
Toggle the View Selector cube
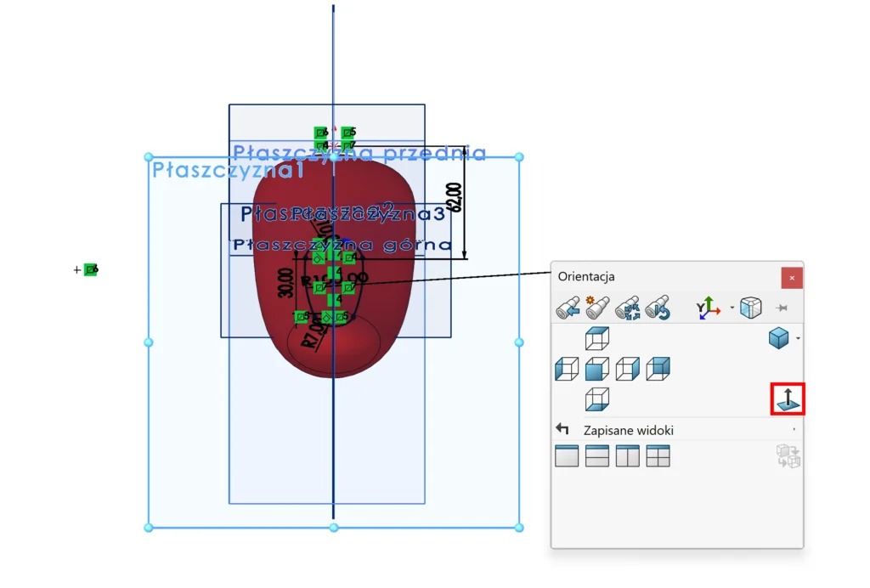(750, 308)
